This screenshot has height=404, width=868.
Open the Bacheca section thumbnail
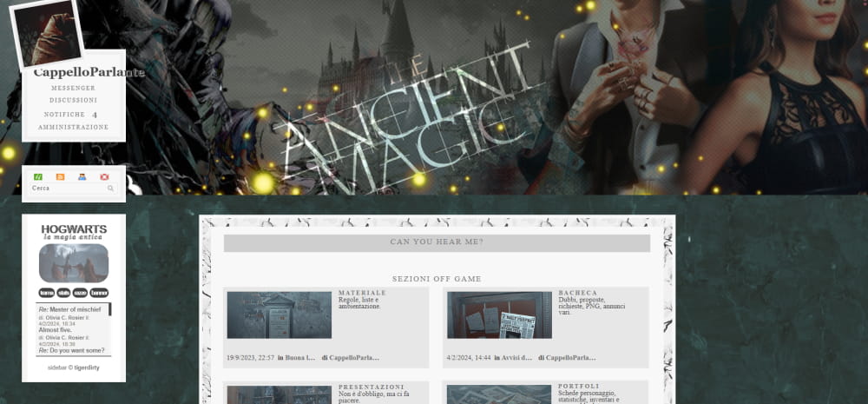(499, 315)
